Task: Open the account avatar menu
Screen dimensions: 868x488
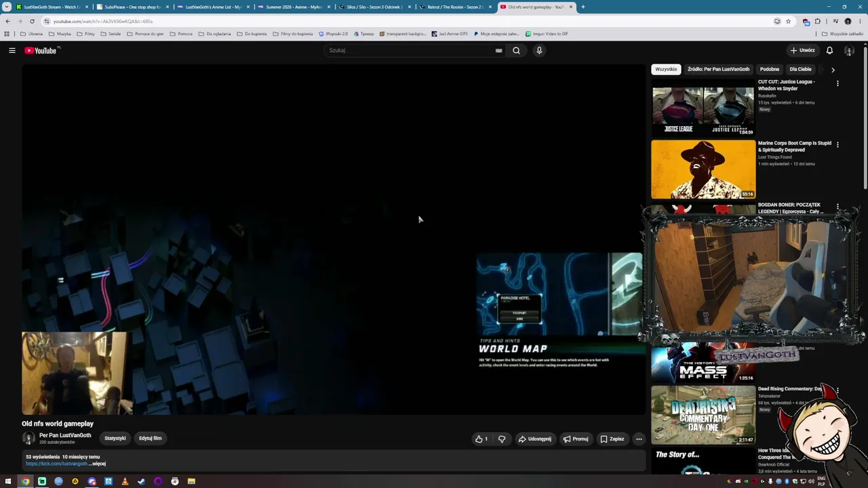Action: pos(849,50)
